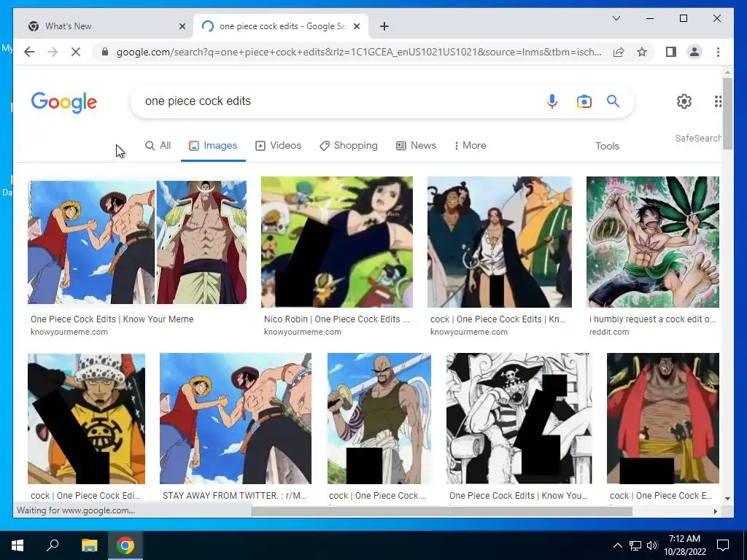747x560 pixels.
Task: Open the 'i humbly request' caption link
Action: [x=652, y=319]
